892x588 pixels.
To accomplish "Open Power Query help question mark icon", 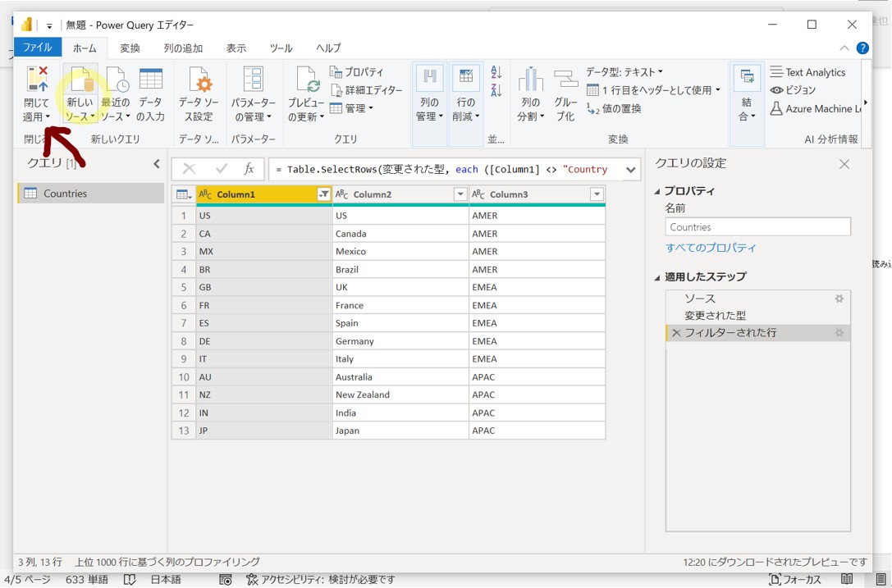I will [862, 48].
